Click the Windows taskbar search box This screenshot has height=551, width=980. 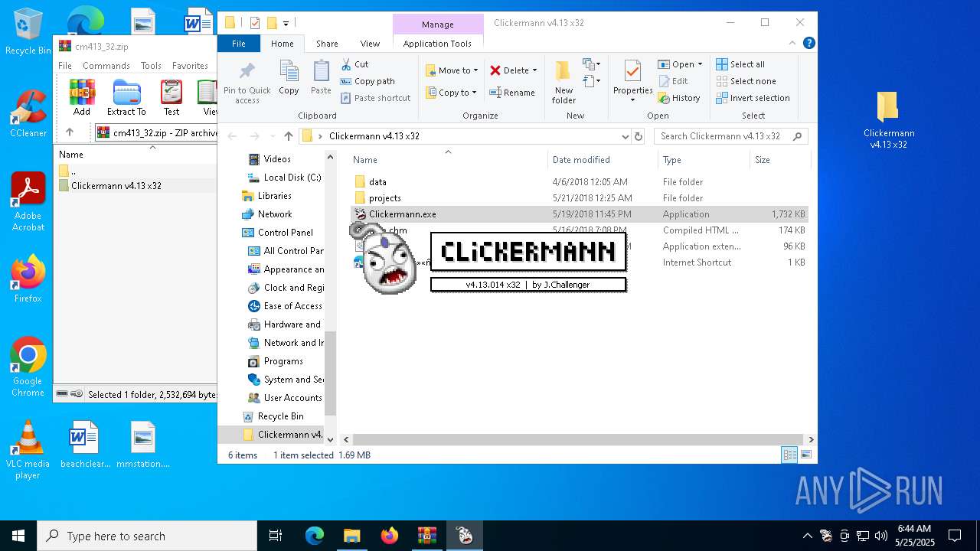tap(147, 536)
